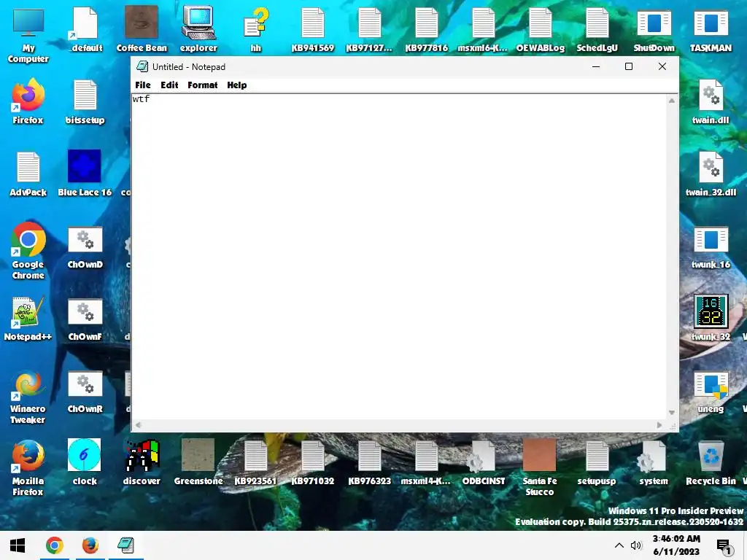Select the explorer desktop icon
Viewport: 747px width, 560px height.
click(198, 29)
